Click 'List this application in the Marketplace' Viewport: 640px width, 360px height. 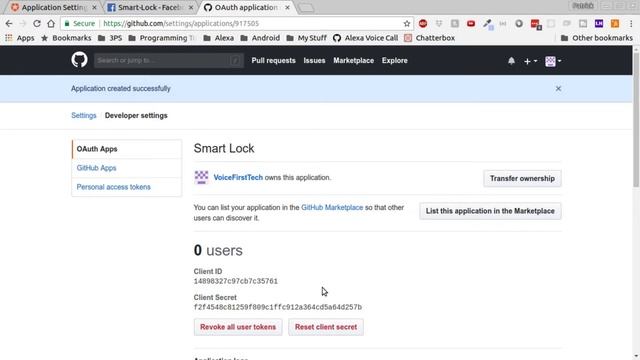(x=490, y=211)
